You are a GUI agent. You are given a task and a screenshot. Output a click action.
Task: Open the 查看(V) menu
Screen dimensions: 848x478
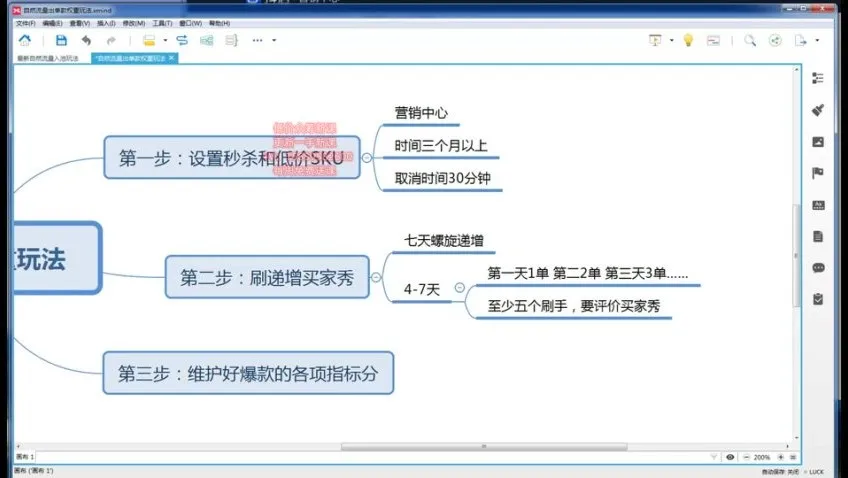[80, 23]
